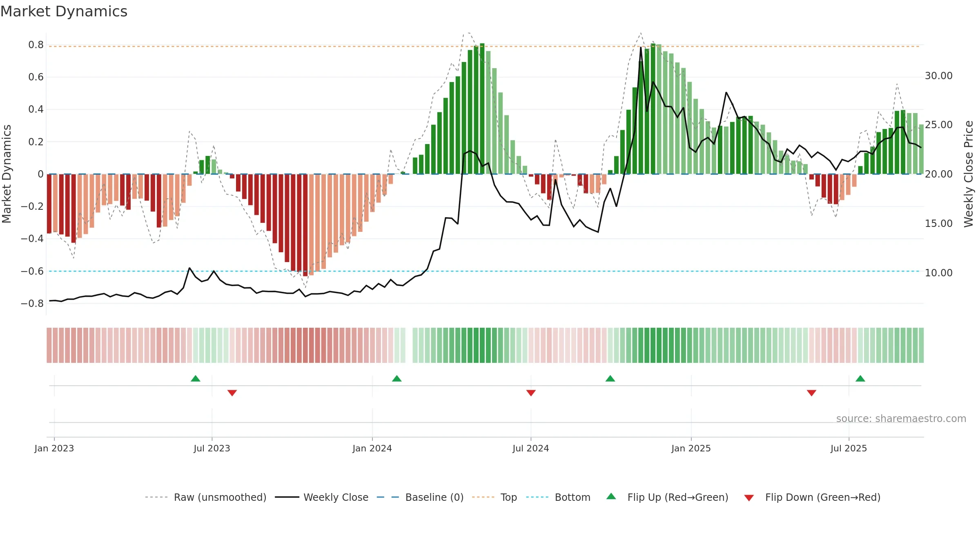Select the flip-down marker near May 2025

811,393
